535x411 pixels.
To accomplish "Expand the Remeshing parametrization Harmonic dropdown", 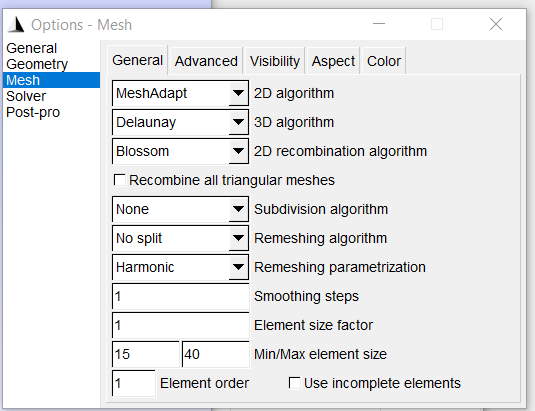I will pyautogui.click(x=180, y=267).
